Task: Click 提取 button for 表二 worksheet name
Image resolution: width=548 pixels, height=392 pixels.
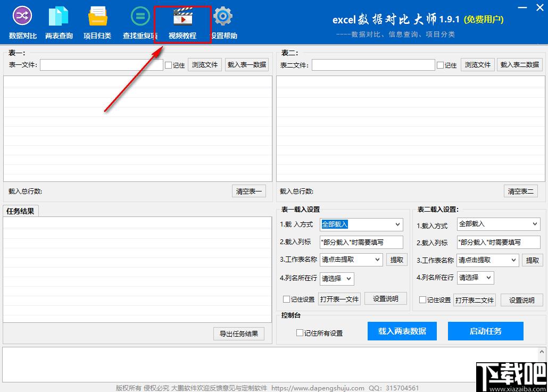Action: (x=532, y=260)
